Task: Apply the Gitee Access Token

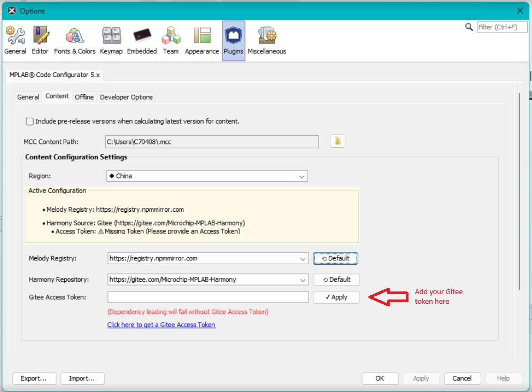Action: (x=336, y=297)
